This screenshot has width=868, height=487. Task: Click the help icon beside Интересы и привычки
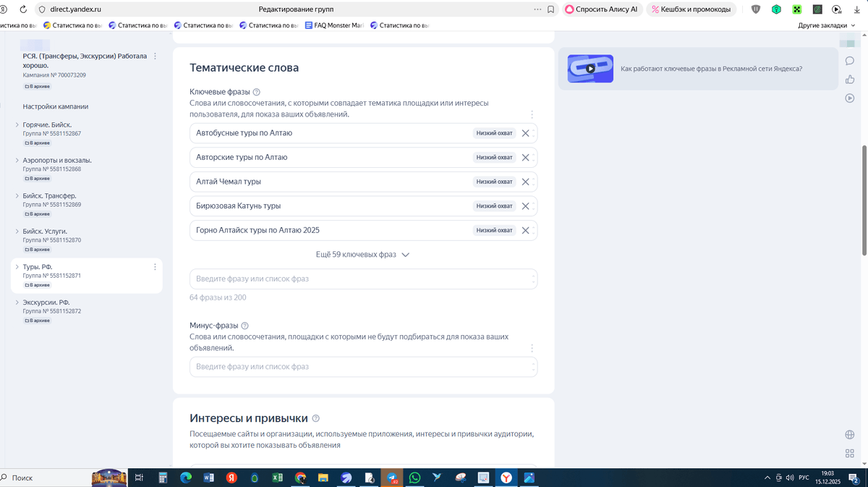click(315, 418)
